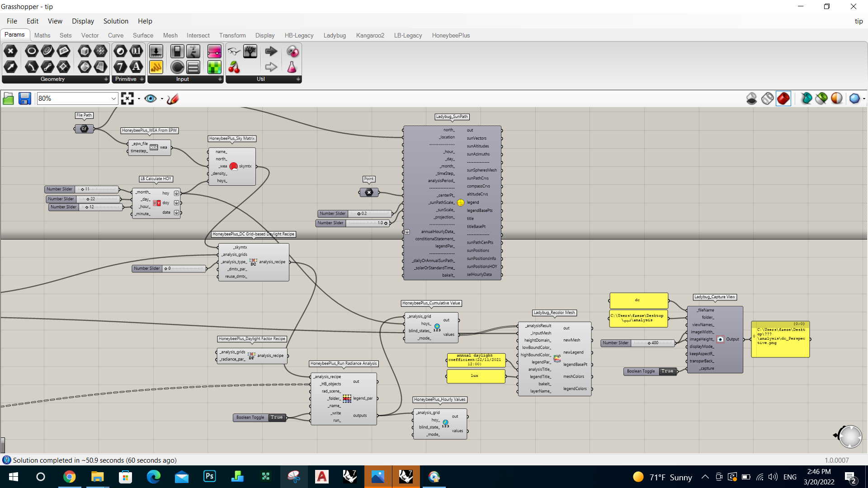868x488 pixels.
Task: Click the HoneybeePlus_Run Radiance Analysis label
Action: click(x=344, y=363)
